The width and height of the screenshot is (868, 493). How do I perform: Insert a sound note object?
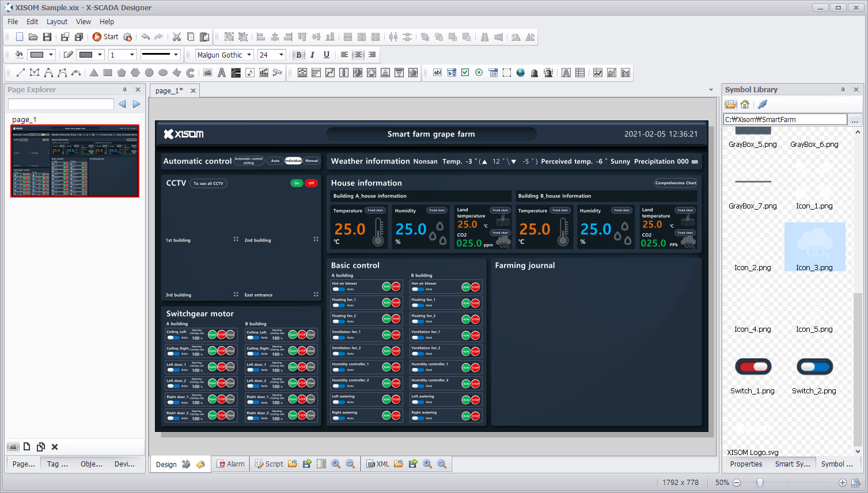click(x=250, y=73)
